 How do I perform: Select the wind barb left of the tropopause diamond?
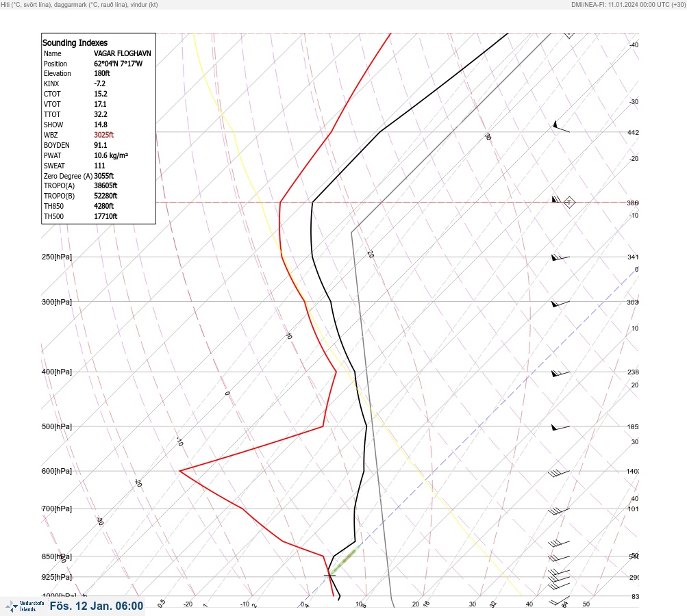pyautogui.click(x=556, y=200)
